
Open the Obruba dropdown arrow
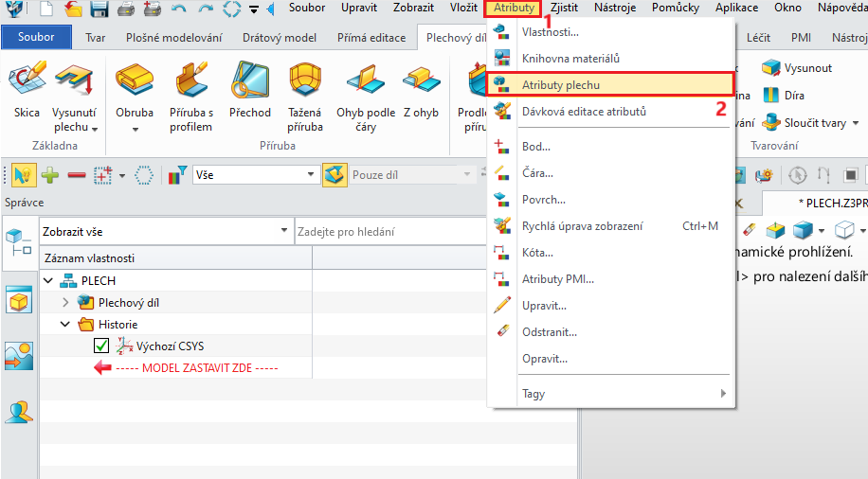click(136, 130)
